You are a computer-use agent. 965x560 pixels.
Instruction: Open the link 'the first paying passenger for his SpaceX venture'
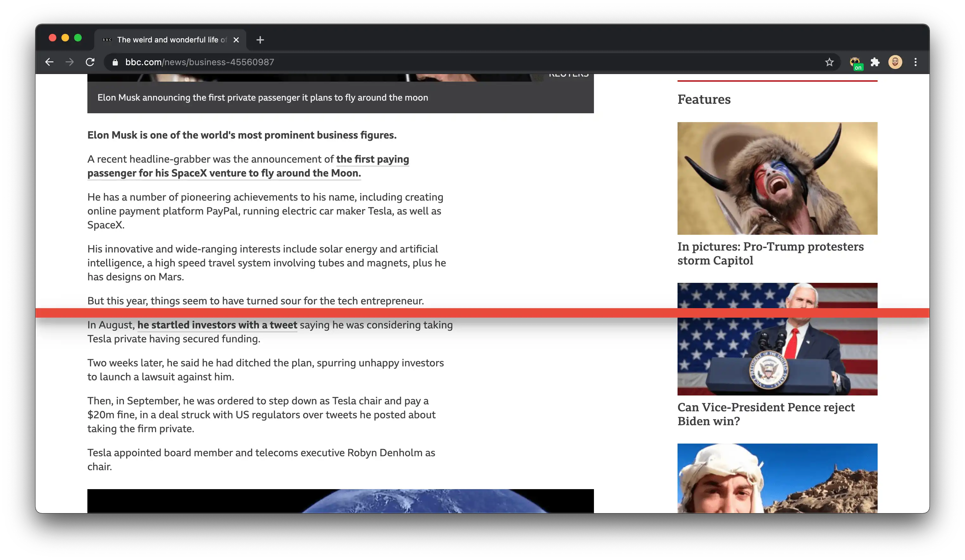click(248, 166)
